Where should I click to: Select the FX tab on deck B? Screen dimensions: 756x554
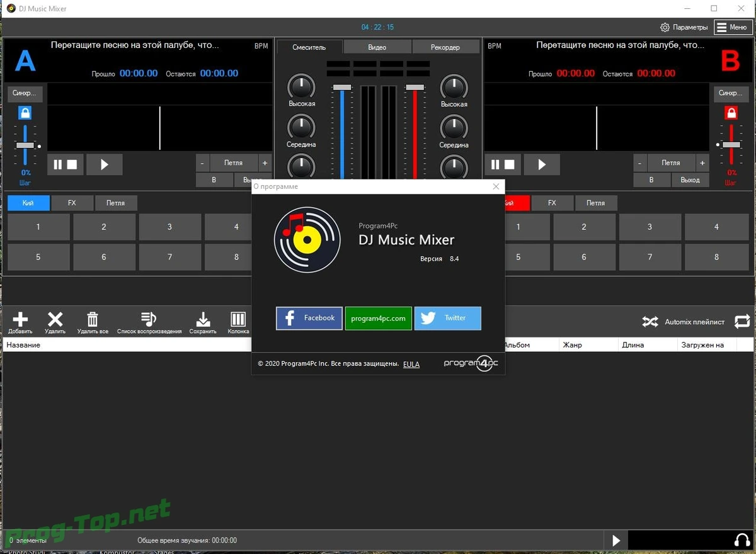point(552,203)
